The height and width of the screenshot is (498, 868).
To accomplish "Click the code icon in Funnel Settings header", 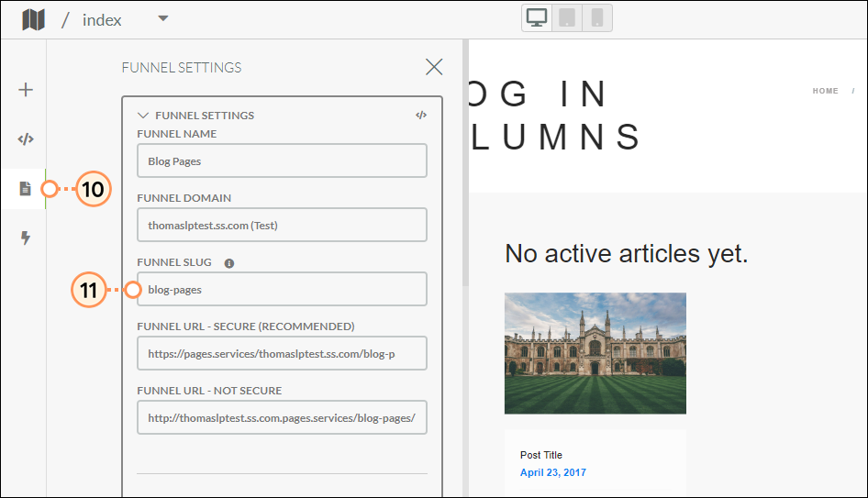I will (421, 115).
